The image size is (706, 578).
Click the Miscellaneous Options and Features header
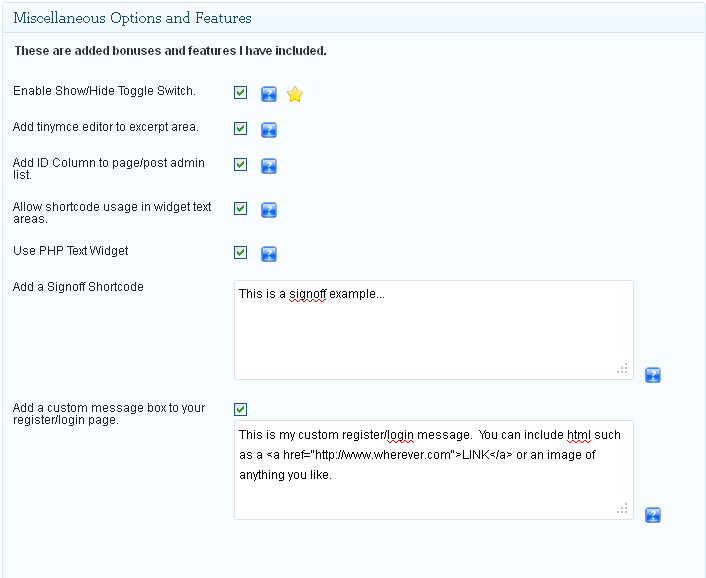132,18
